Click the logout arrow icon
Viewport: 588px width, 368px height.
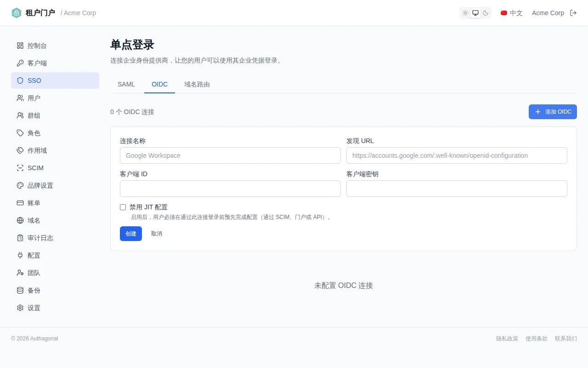(573, 13)
